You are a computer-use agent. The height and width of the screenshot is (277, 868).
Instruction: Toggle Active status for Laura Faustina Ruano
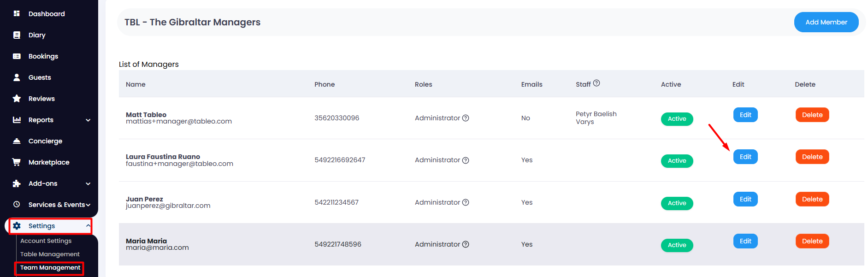point(677,161)
